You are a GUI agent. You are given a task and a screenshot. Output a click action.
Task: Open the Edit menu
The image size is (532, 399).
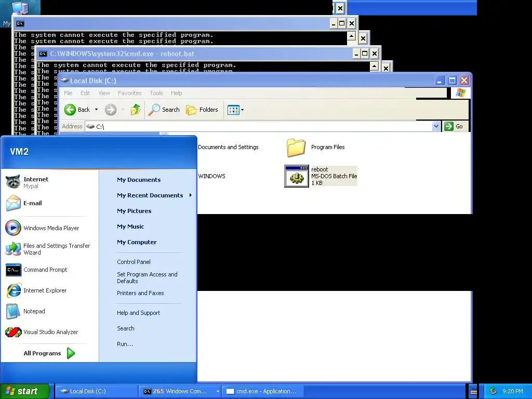85,93
